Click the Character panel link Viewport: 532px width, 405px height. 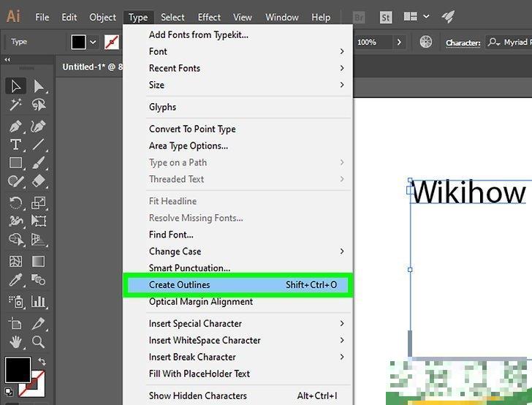pyautogui.click(x=463, y=42)
